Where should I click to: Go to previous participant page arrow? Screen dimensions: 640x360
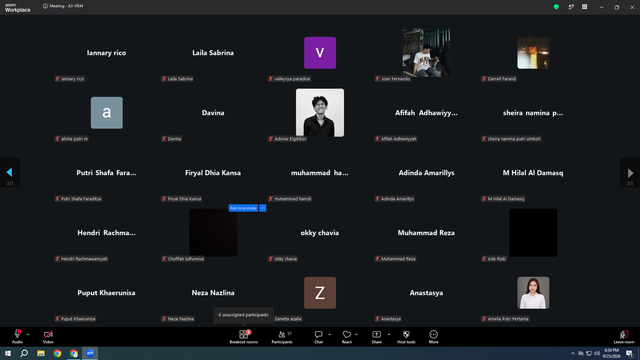[9, 173]
